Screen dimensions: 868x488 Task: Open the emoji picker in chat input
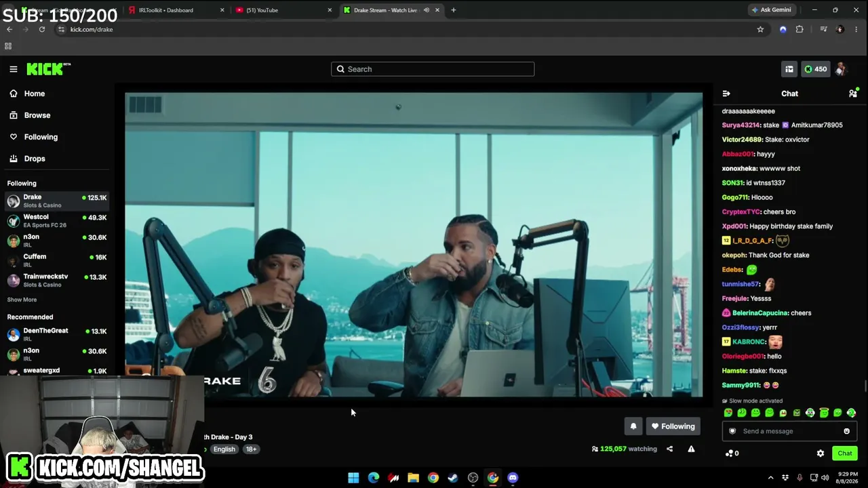coord(846,431)
